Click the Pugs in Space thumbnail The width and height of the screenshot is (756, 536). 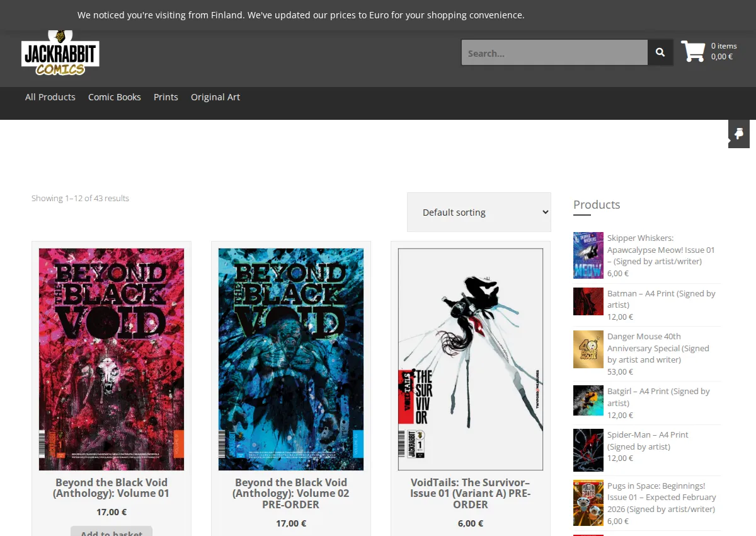(588, 503)
